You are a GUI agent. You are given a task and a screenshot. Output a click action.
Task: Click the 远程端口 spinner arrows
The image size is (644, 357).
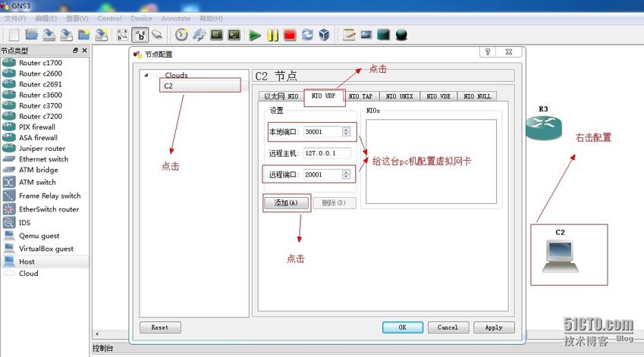[346, 174]
